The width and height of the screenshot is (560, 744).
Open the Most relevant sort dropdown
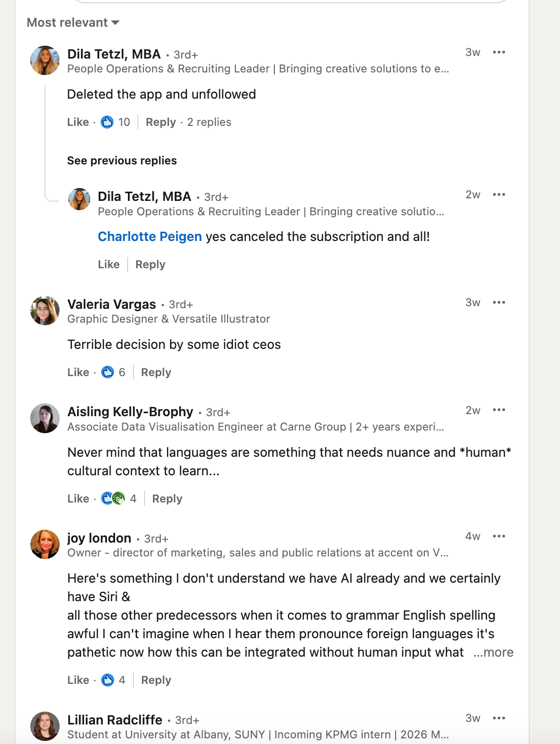click(x=73, y=23)
